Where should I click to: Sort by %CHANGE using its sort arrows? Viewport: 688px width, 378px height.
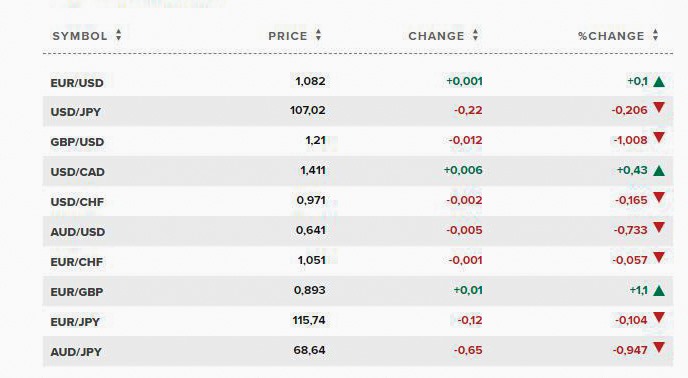656,36
